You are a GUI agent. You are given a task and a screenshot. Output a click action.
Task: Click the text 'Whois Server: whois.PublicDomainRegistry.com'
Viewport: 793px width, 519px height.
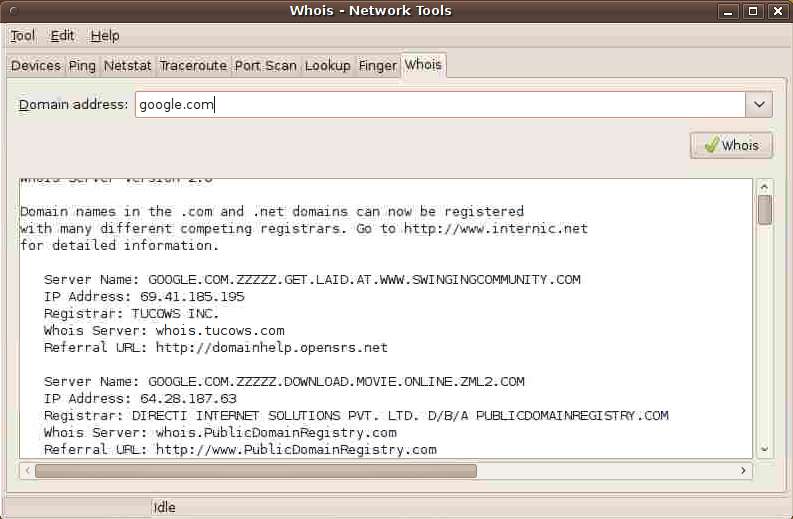coord(220,433)
